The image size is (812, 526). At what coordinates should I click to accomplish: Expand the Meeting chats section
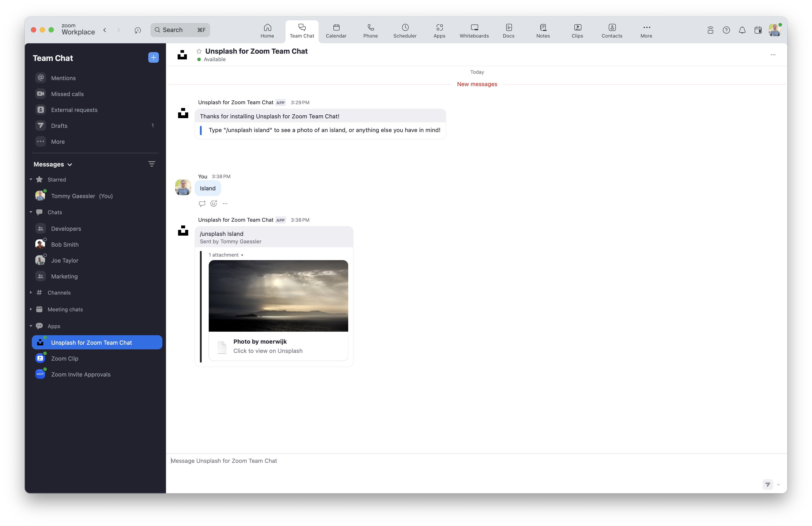[31, 309]
